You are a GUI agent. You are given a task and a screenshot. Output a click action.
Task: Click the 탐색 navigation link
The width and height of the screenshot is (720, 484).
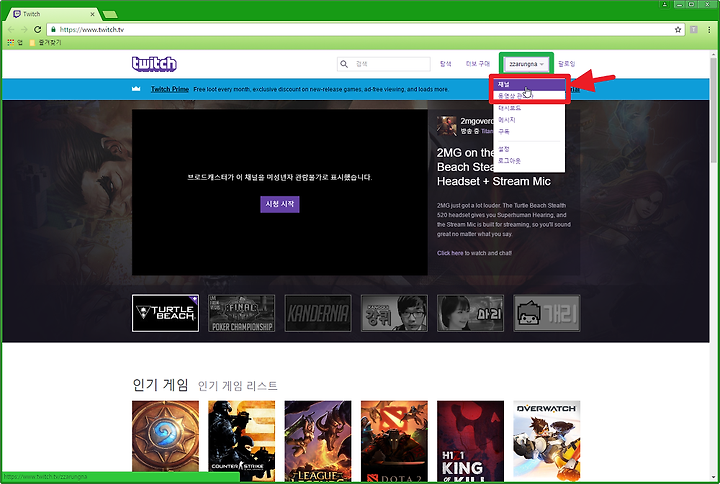445,64
